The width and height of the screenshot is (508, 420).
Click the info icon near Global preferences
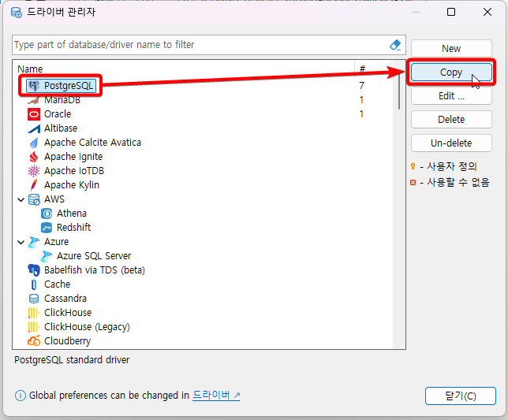(20, 396)
